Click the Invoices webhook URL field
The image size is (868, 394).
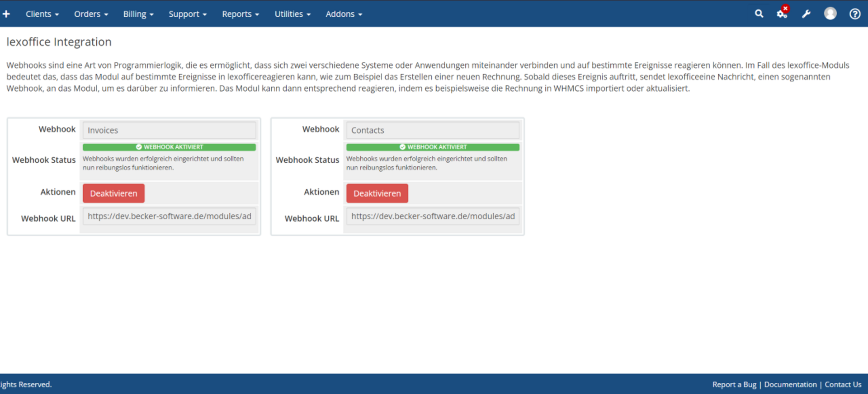(169, 216)
